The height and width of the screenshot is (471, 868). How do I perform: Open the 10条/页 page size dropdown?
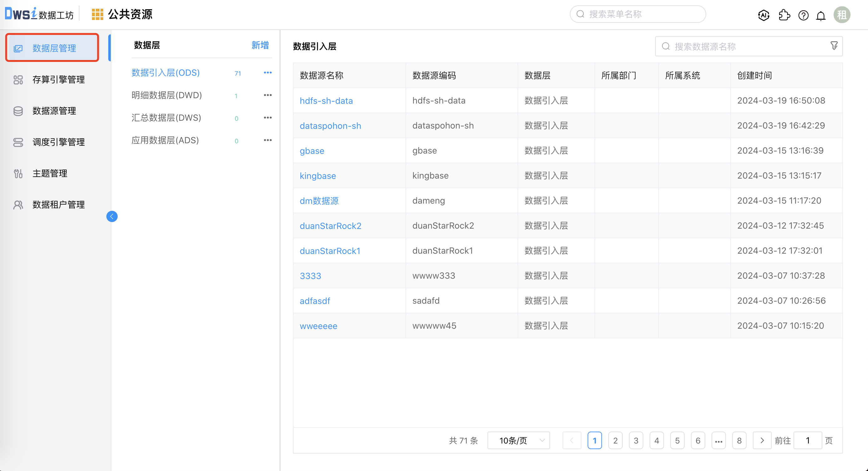tap(518, 440)
